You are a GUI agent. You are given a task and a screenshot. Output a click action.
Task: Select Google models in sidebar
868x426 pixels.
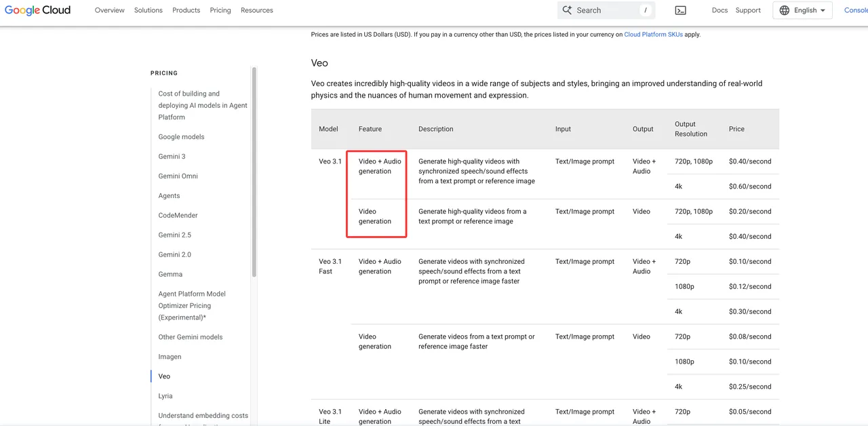[181, 136]
